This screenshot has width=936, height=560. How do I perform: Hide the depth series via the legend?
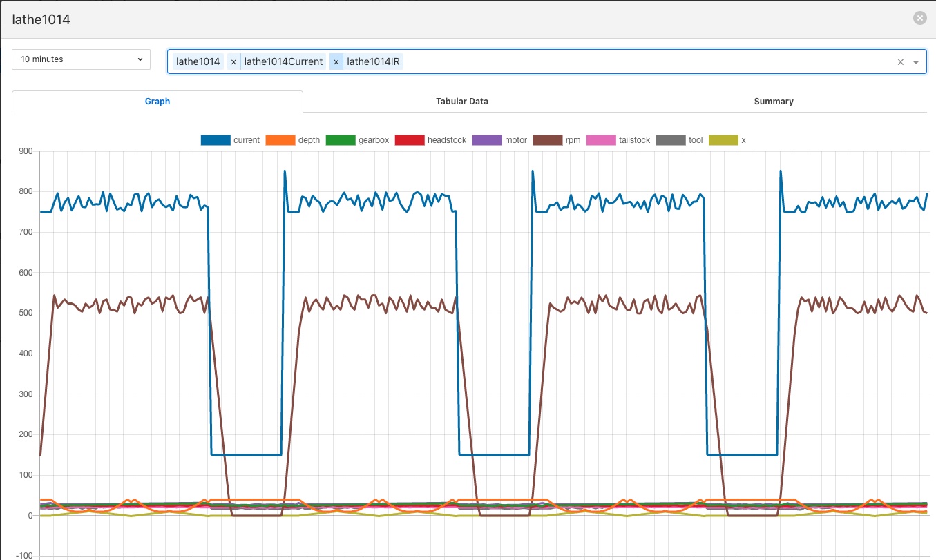click(x=294, y=140)
